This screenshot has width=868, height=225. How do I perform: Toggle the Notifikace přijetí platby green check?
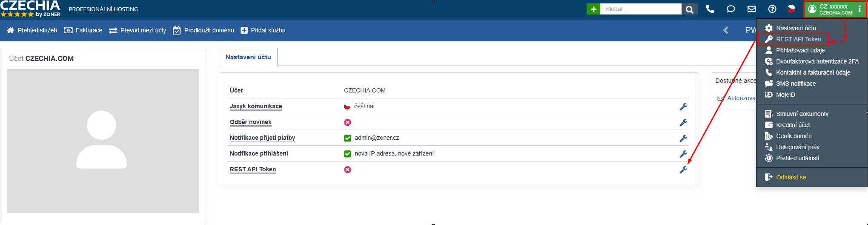(x=347, y=138)
